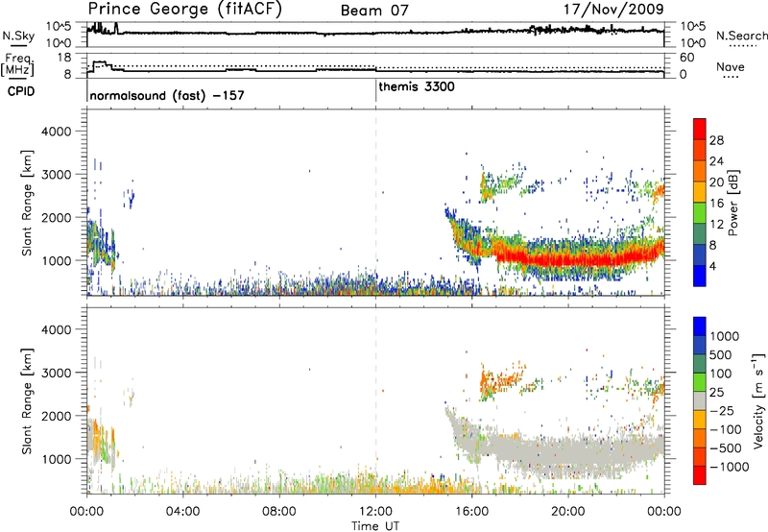Click the 'N.Search' legend label

[x=742, y=36]
